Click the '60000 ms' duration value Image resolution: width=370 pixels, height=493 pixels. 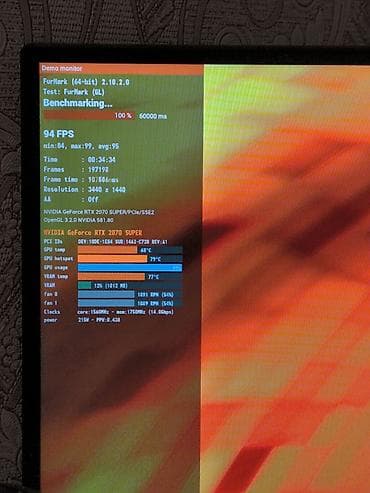[x=153, y=116]
